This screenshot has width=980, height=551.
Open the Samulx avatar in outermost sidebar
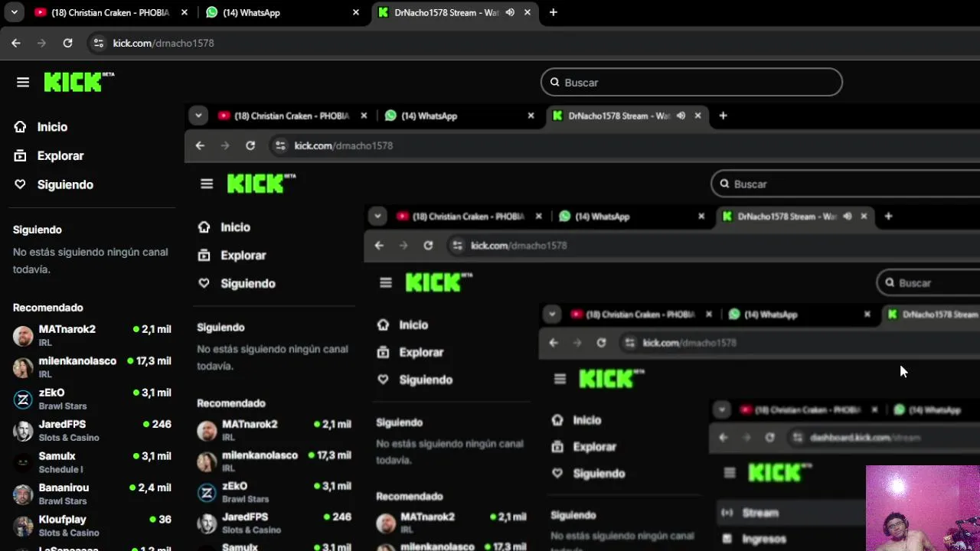click(23, 462)
